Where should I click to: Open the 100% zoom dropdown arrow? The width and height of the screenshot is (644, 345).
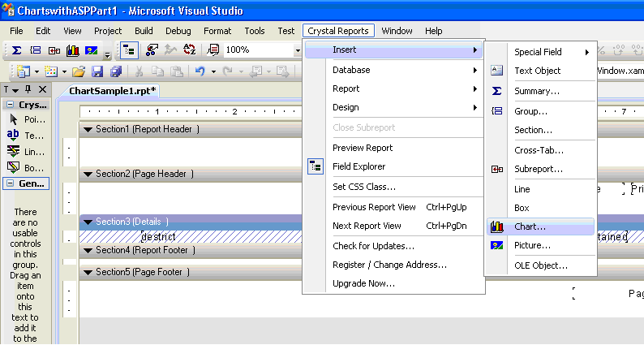pyautogui.click(x=298, y=50)
